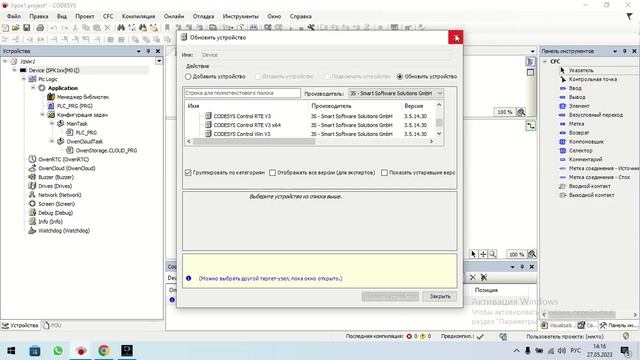The image size is (640, 360).
Task: Open the Производитель combo box
Action: 396,93
